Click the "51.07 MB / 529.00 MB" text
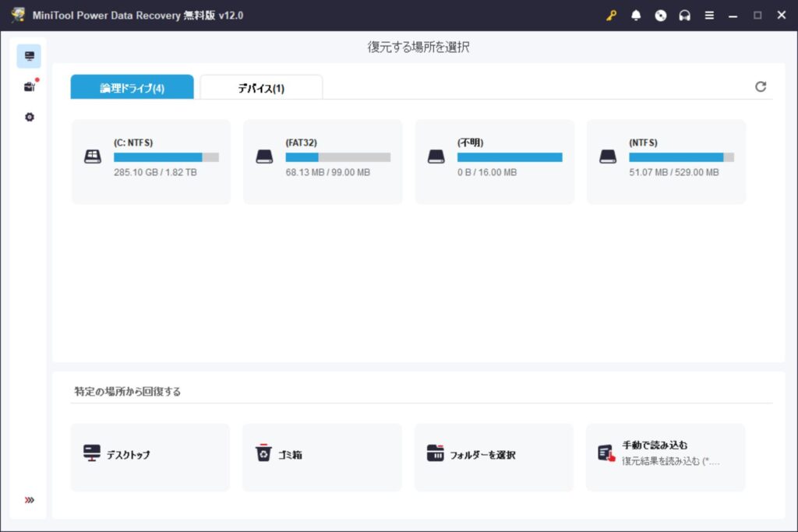Screen dimensions: 798x532 coord(674,172)
